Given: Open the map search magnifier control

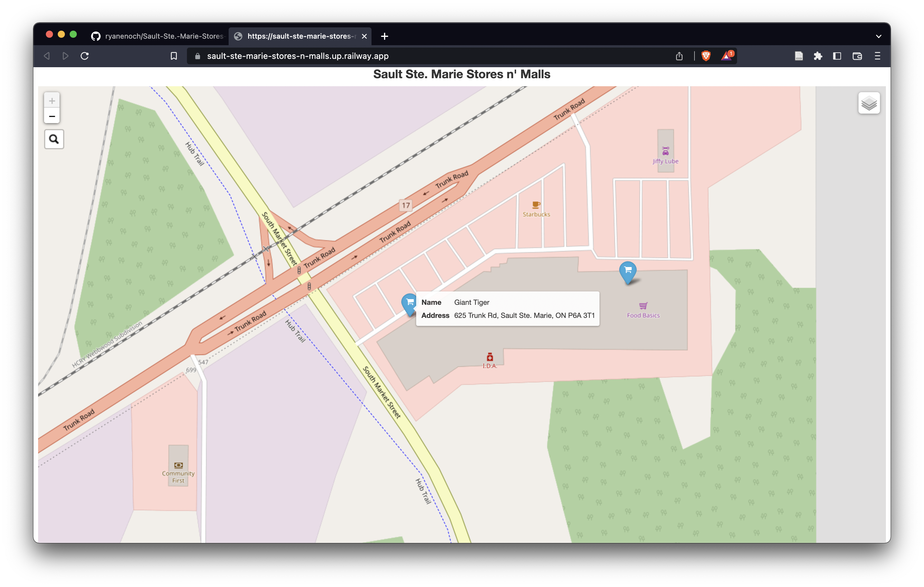Looking at the screenshot, I should click(54, 139).
